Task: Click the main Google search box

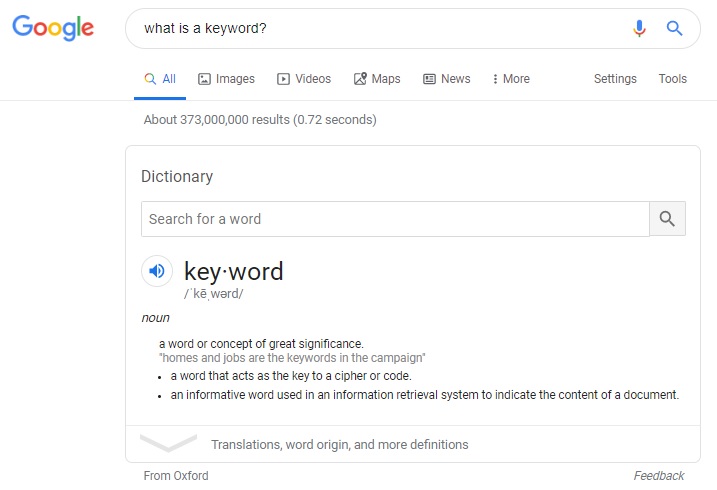Action: (380, 28)
